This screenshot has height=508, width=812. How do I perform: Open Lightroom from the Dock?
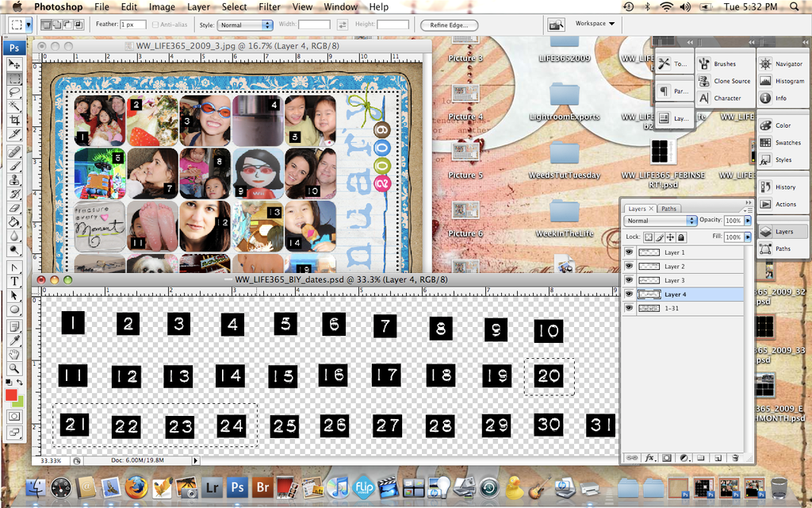[x=213, y=488]
